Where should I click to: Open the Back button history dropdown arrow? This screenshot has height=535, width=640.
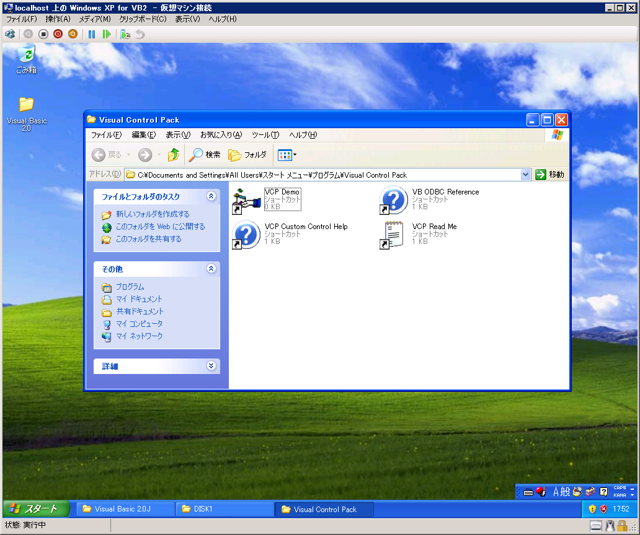128,155
